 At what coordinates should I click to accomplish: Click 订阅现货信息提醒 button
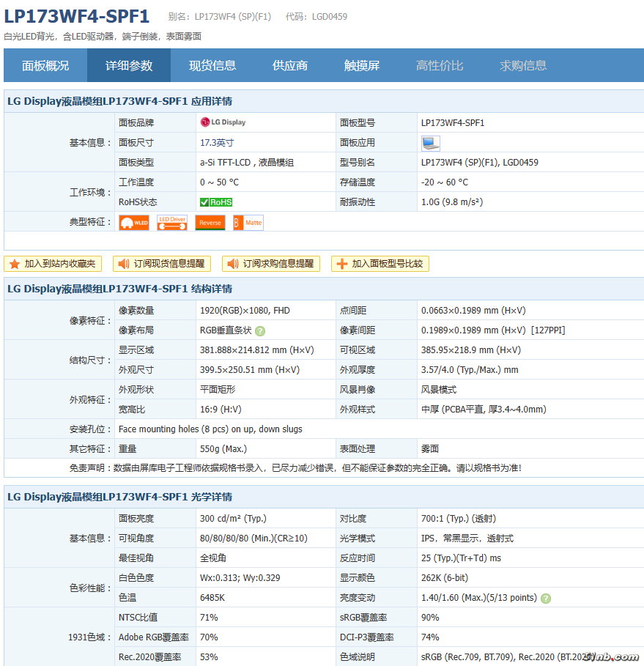pyautogui.click(x=162, y=264)
